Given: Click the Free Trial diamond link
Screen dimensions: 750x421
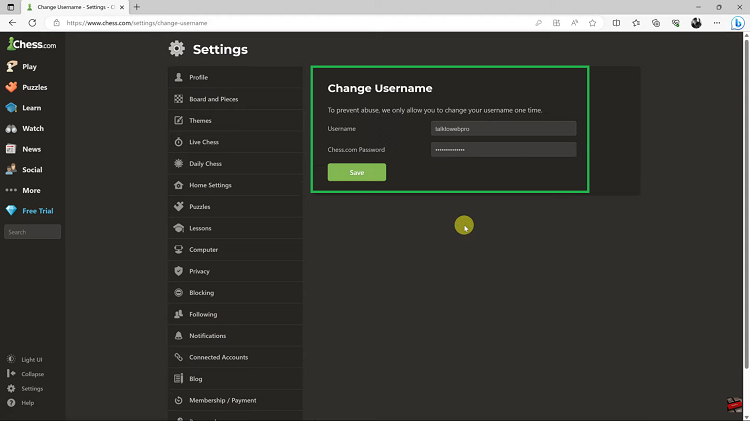Looking at the screenshot, I should pos(30,210).
